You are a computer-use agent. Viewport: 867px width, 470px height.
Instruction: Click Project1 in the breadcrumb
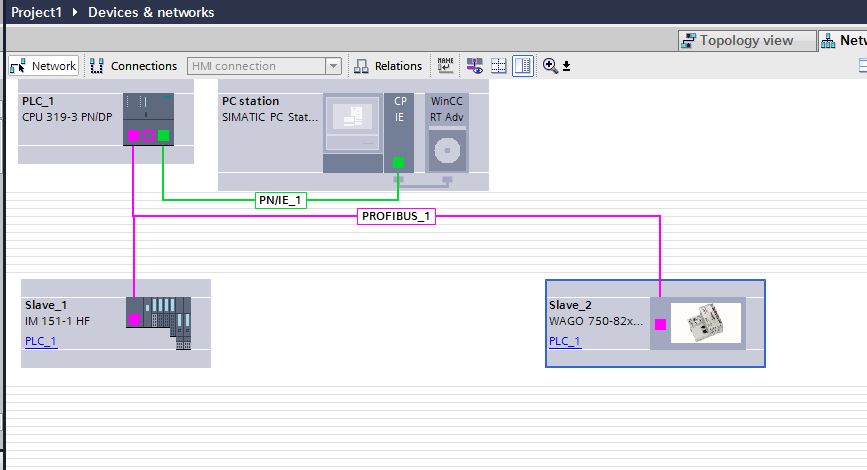36,12
